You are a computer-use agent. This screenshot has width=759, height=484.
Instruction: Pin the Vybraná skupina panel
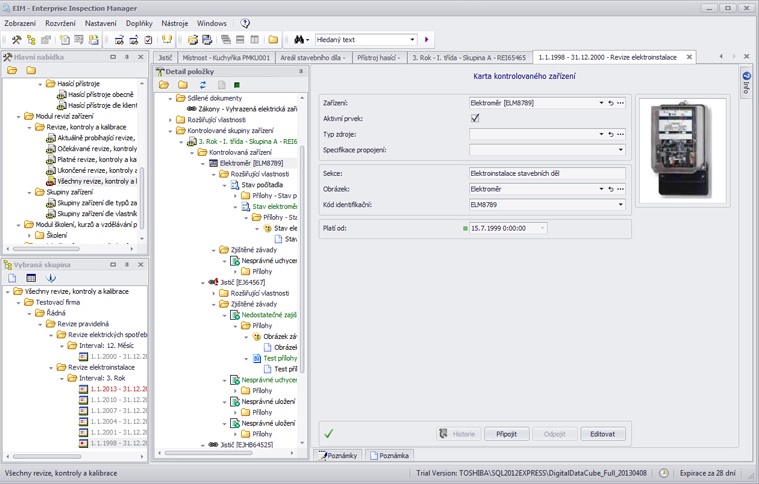pyautogui.click(x=127, y=265)
